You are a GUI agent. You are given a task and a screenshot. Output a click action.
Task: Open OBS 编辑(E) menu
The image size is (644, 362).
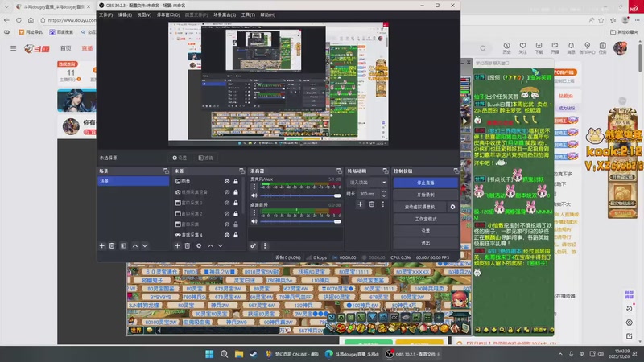(x=125, y=14)
